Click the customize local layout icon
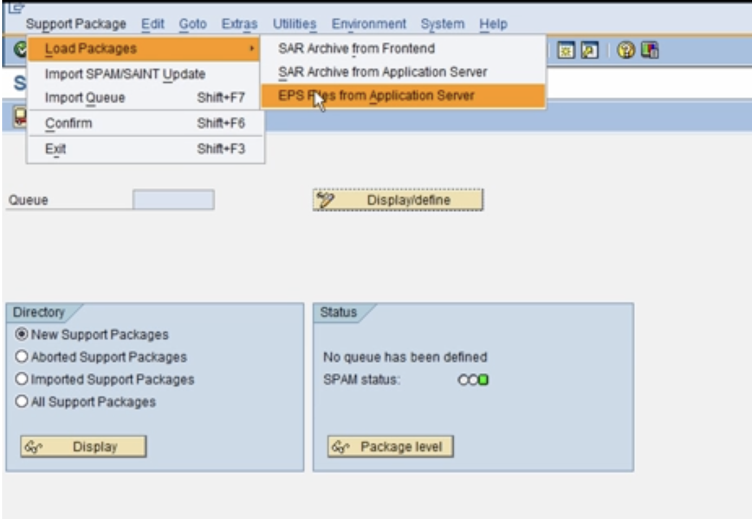 click(650, 50)
